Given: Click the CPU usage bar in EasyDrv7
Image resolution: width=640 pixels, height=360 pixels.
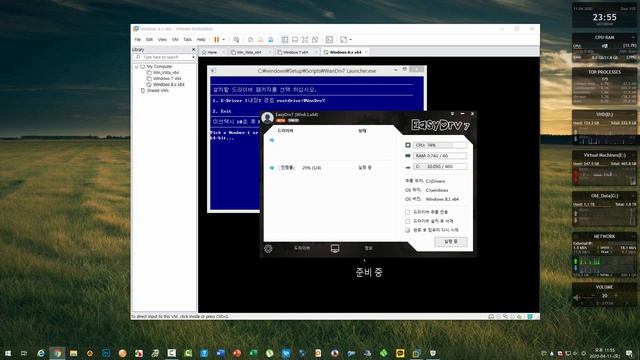Looking at the screenshot, I should 440,145.
